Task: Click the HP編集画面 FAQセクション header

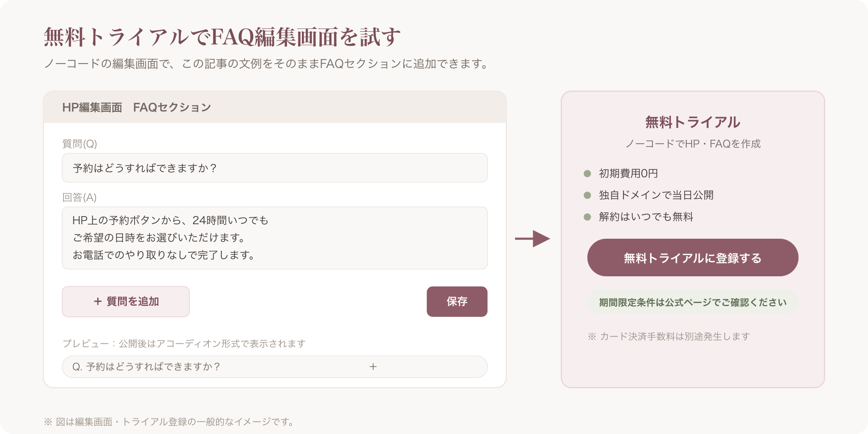Action: 275,107
